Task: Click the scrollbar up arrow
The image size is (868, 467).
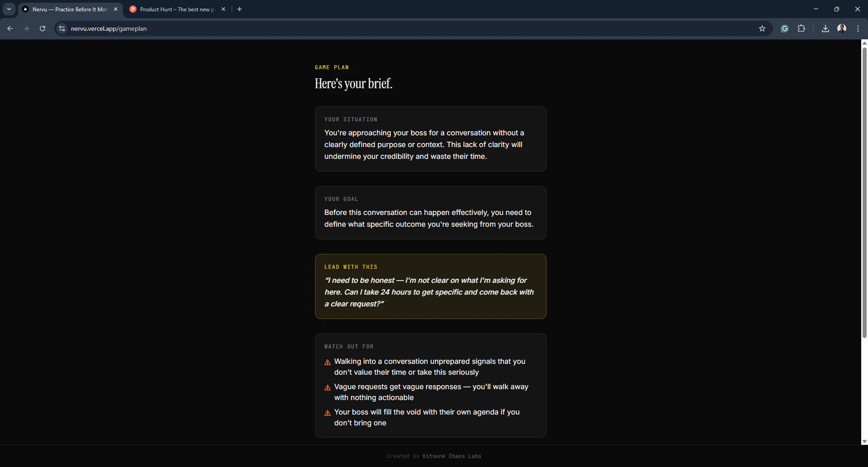Action: pyautogui.click(x=864, y=43)
